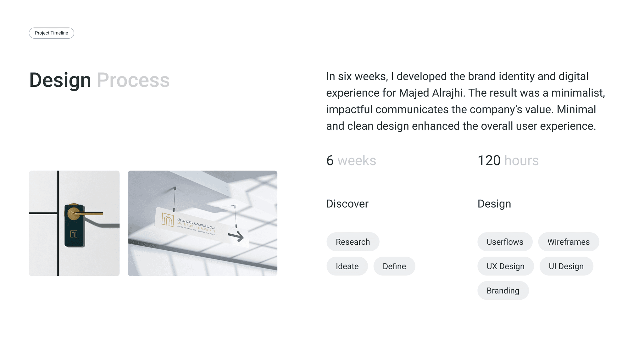Click the Design Process heading
Viewport: 644px width, 345px height.
click(x=99, y=80)
